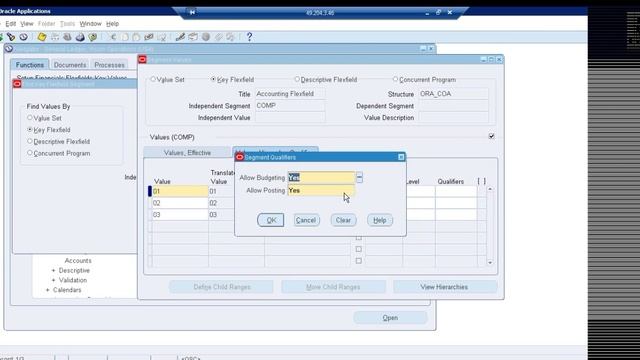Switch to the Documents tab

[70, 64]
